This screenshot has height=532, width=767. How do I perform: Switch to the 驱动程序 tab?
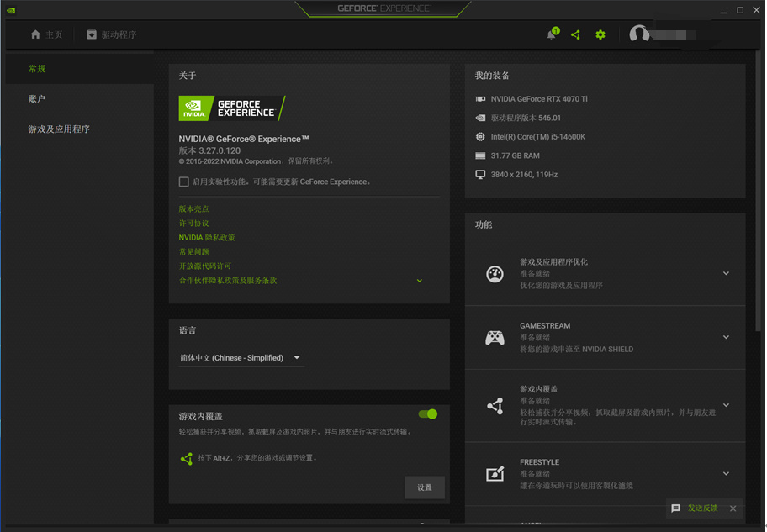(x=112, y=34)
